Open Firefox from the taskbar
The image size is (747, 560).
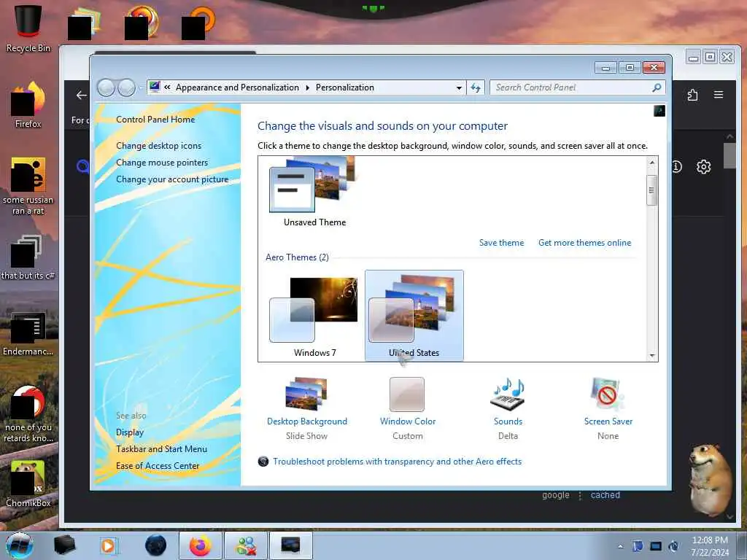click(x=201, y=545)
